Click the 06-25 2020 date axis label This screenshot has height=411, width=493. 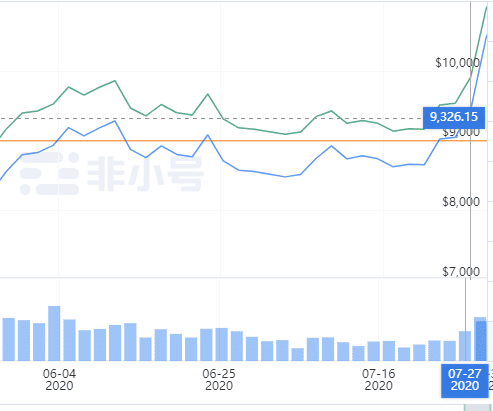[x=219, y=380]
